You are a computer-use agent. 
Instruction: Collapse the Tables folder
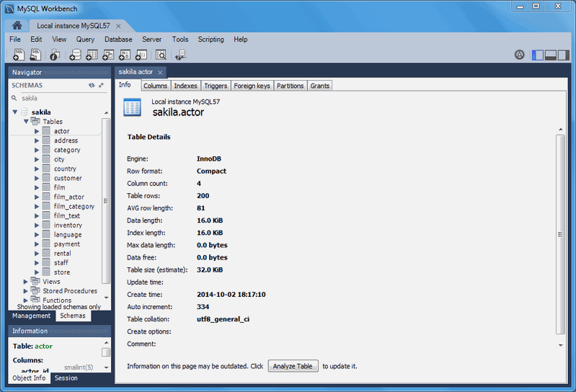(x=26, y=122)
